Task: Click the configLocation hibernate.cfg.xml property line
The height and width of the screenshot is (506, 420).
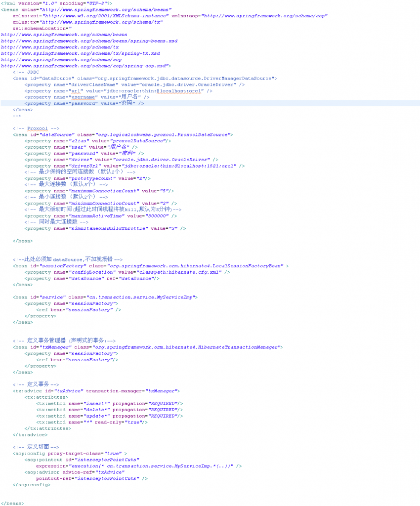Action: point(127,272)
